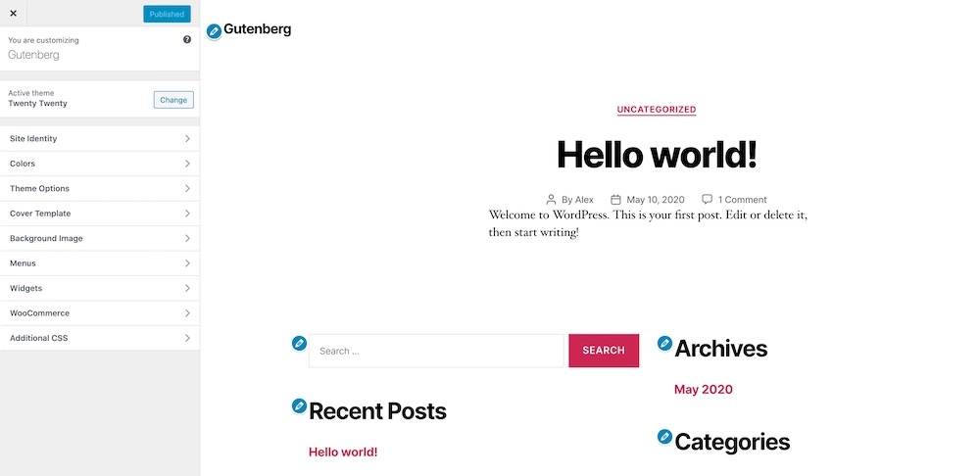
Task: Follow the UNCATEGORIZED category link
Action: point(657,110)
